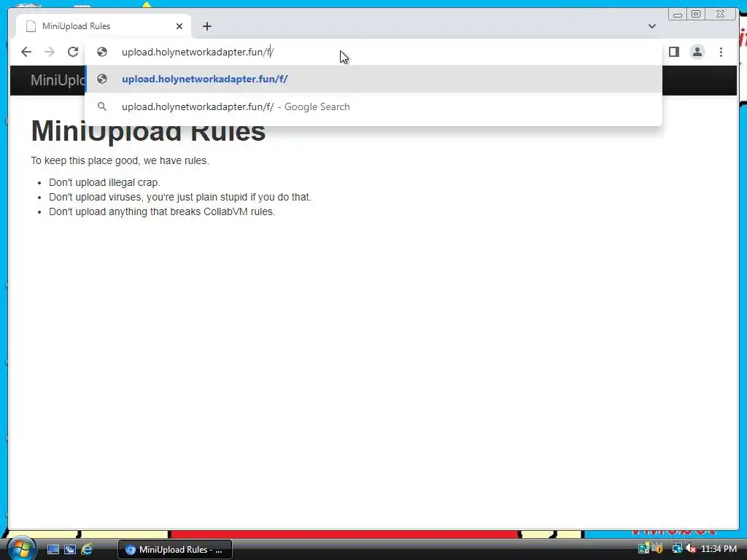Viewport: 747px width, 560px height.
Task: Click the globe icon in URL suggestion
Action: tap(102, 79)
